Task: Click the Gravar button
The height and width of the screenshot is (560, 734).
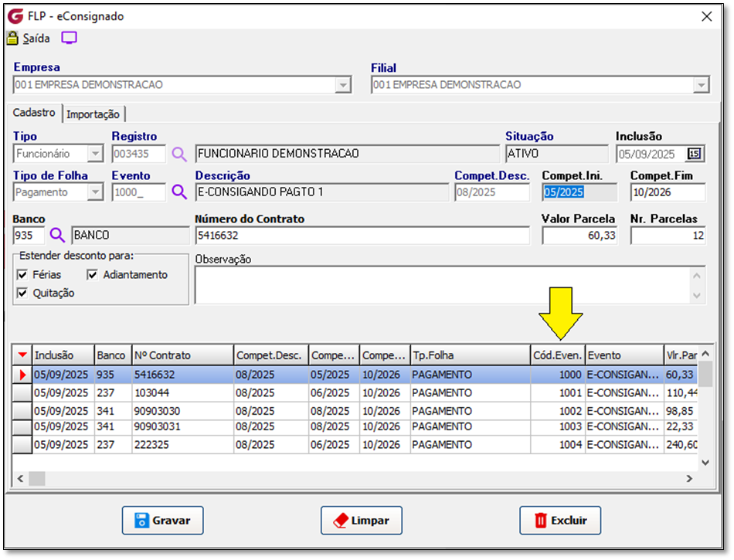Action: [162, 521]
